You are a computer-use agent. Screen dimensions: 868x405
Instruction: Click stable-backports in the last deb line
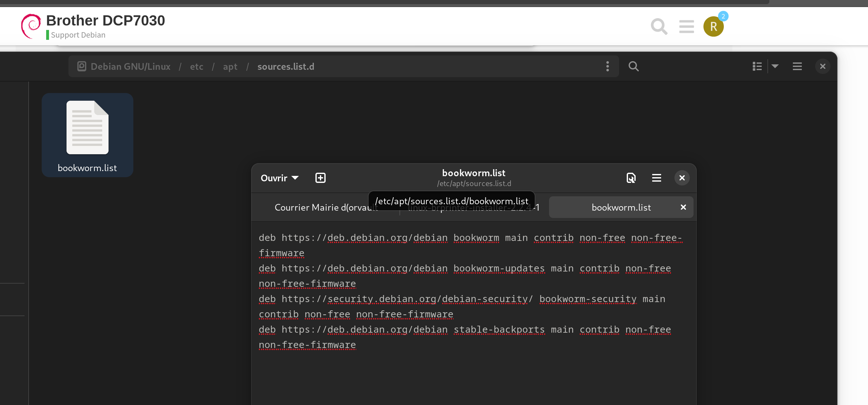[499, 329]
